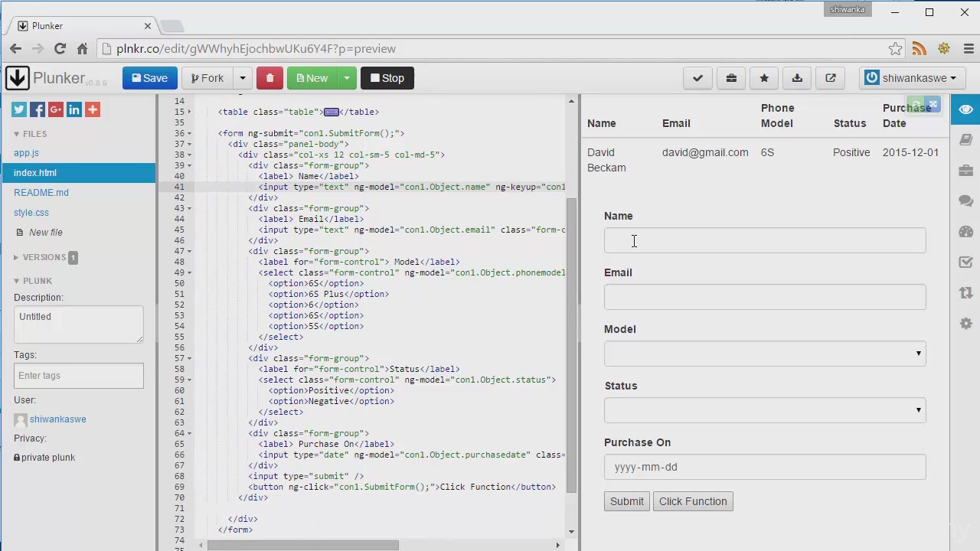
Task: Open README.md file
Action: point(41,193)
